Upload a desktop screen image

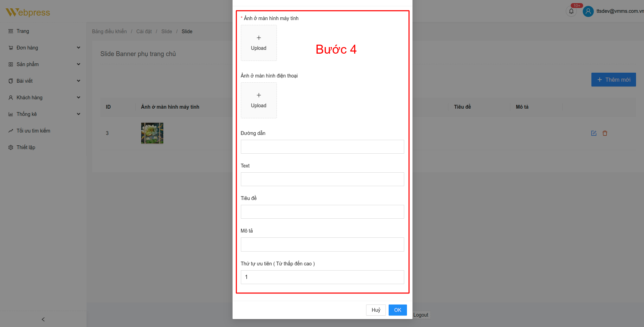[258, 43]
